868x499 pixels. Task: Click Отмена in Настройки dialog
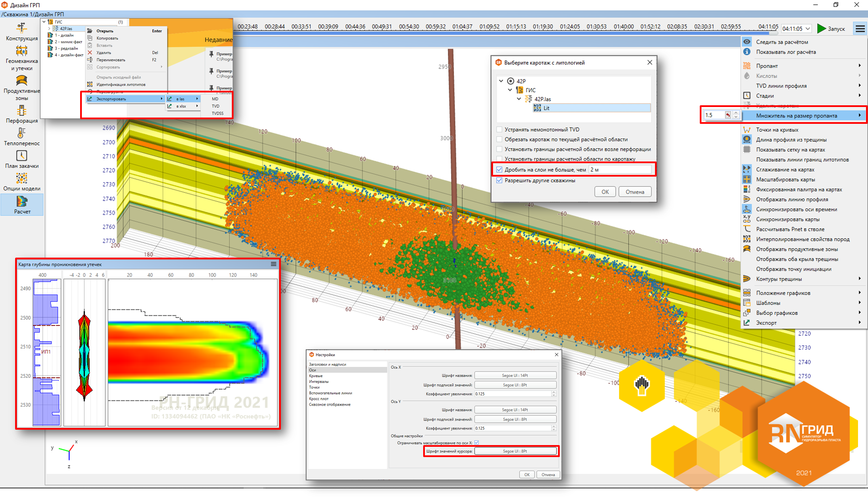tap(548, 475)
